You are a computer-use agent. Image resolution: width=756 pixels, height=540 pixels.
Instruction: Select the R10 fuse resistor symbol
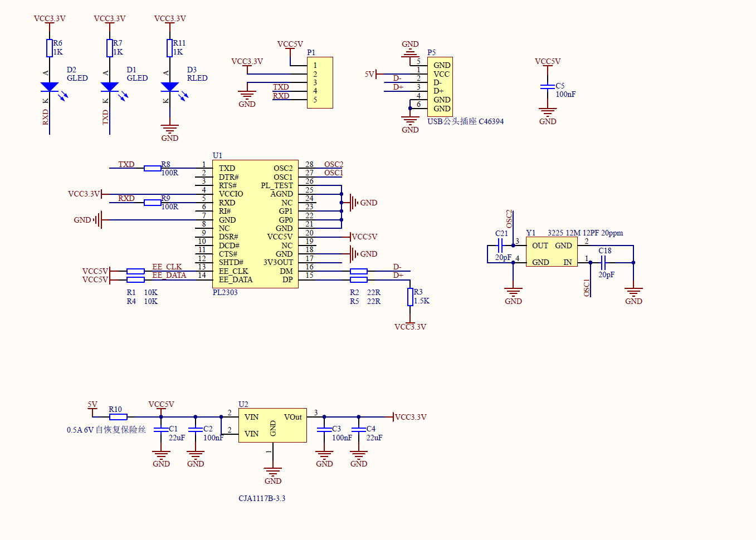point(118,417)
